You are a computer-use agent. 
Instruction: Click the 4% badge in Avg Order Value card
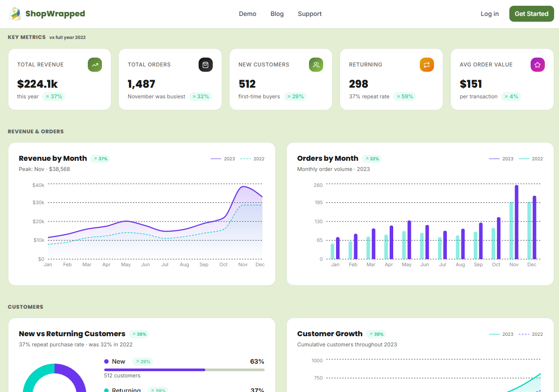(x=511, y=97)
